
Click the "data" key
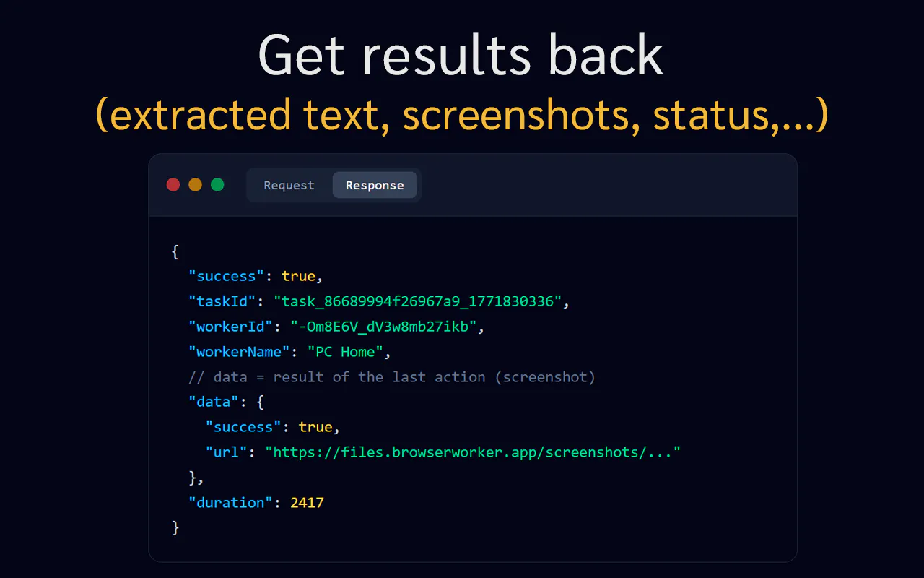point(214,402)
